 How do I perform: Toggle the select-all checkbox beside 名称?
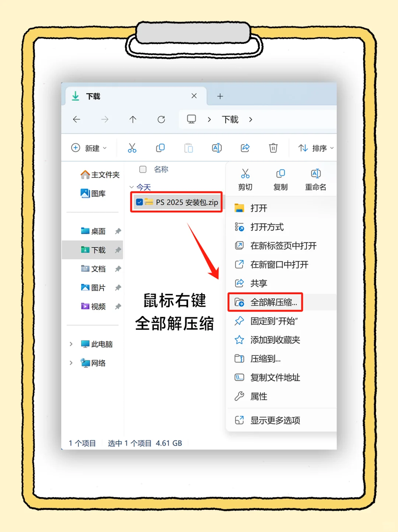[x=143, y=169]
